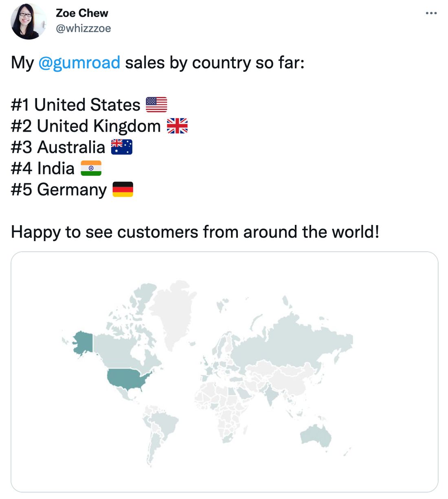This screenshot has height=499, width=448.
Task: Select Australia on the world map
Action: coord(316,436)
